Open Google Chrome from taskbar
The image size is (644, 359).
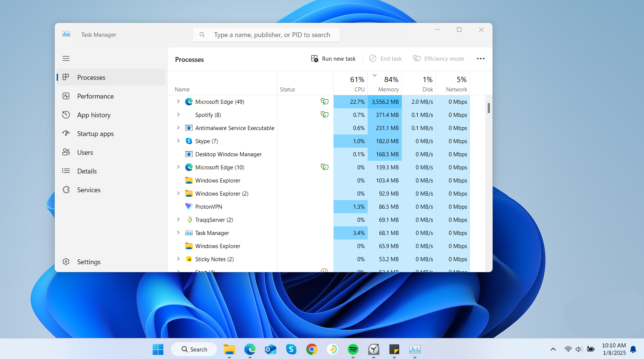(x=312, y=349)
